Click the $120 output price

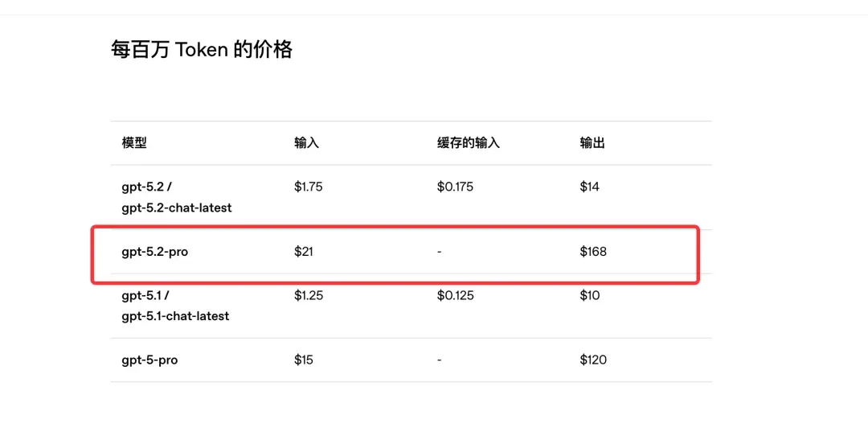coord(593,360)
